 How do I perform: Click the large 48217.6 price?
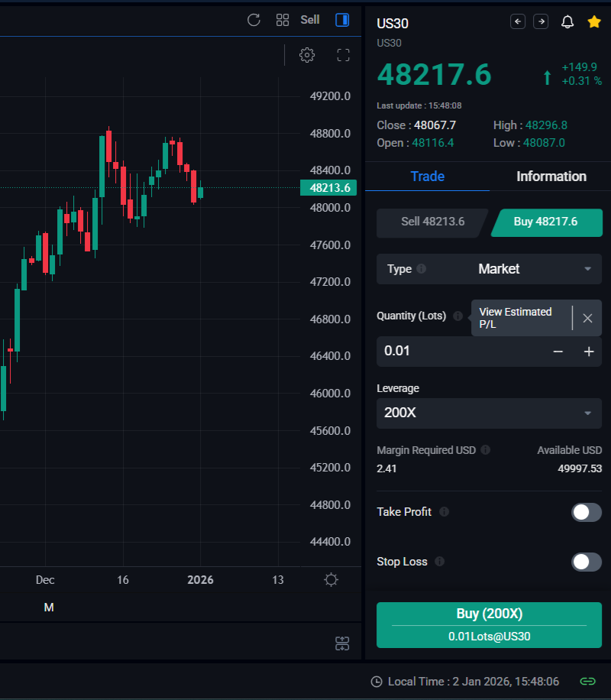click(434, 74)
